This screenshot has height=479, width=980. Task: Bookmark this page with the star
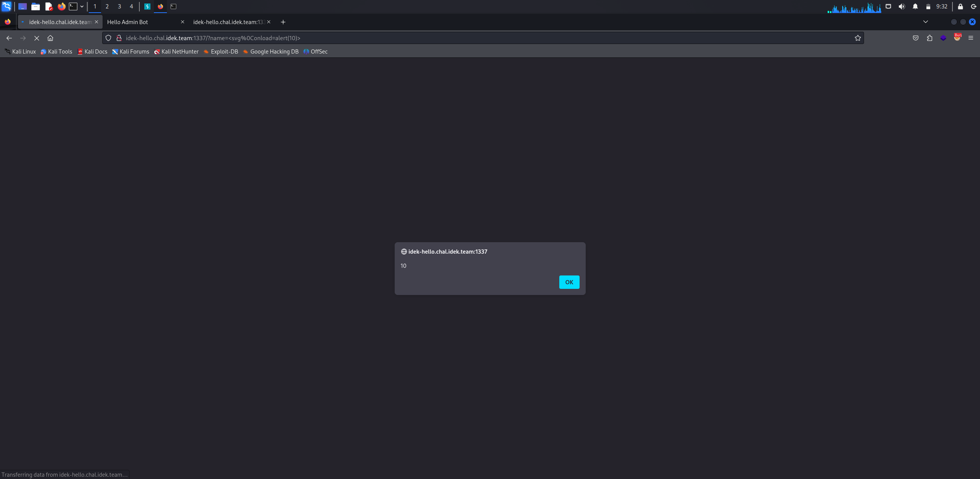tap(857, 38)
